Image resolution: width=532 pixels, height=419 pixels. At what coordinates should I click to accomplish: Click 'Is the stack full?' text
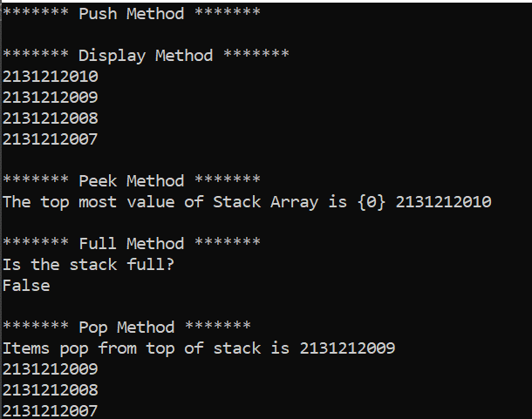pos(88,265)
